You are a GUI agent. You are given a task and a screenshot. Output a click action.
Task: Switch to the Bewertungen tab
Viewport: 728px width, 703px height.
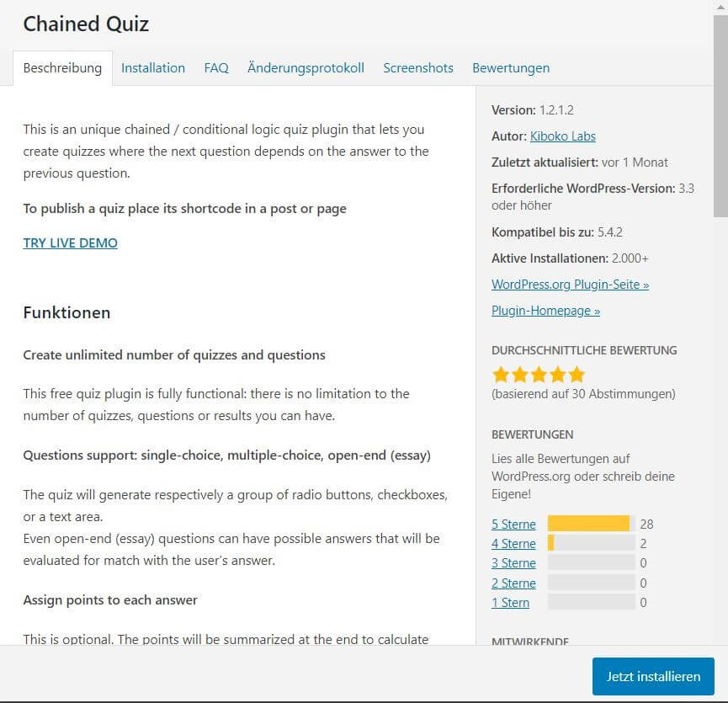click(x=511, y=68)
